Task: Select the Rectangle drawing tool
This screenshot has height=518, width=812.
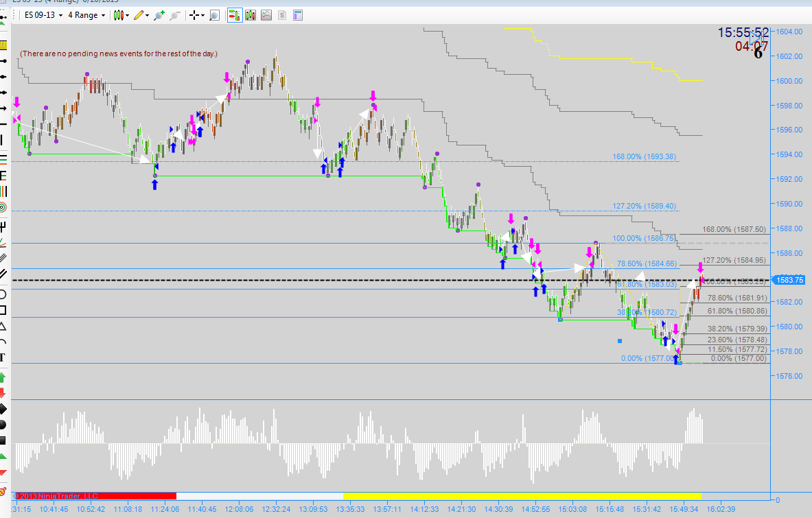Action: click(3, 310)
